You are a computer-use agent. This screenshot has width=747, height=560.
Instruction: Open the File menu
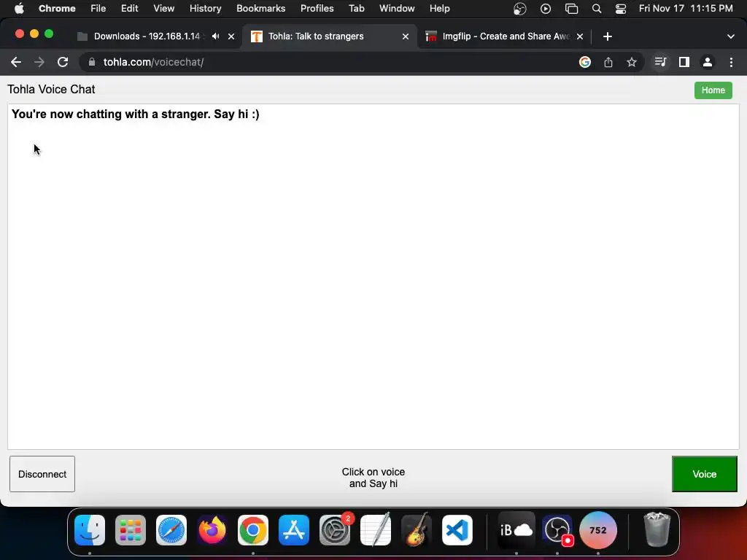coord(98,9)
